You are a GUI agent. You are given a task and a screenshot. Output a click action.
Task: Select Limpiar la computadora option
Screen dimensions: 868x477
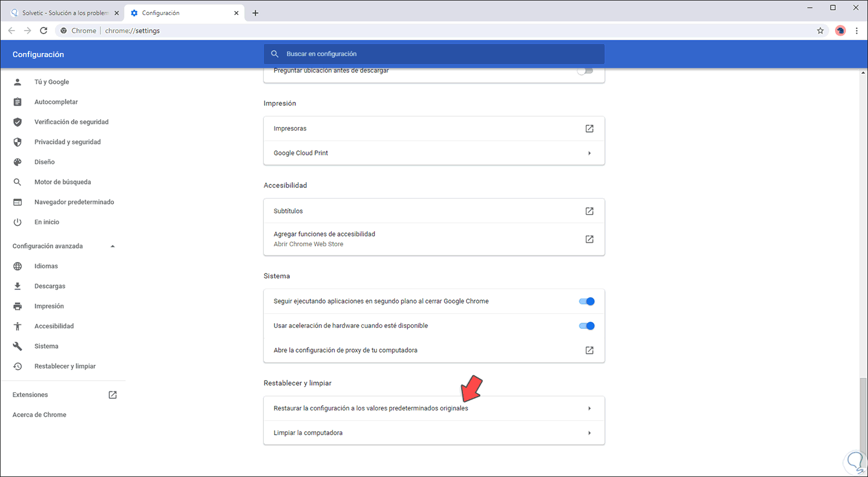point(434,433)
